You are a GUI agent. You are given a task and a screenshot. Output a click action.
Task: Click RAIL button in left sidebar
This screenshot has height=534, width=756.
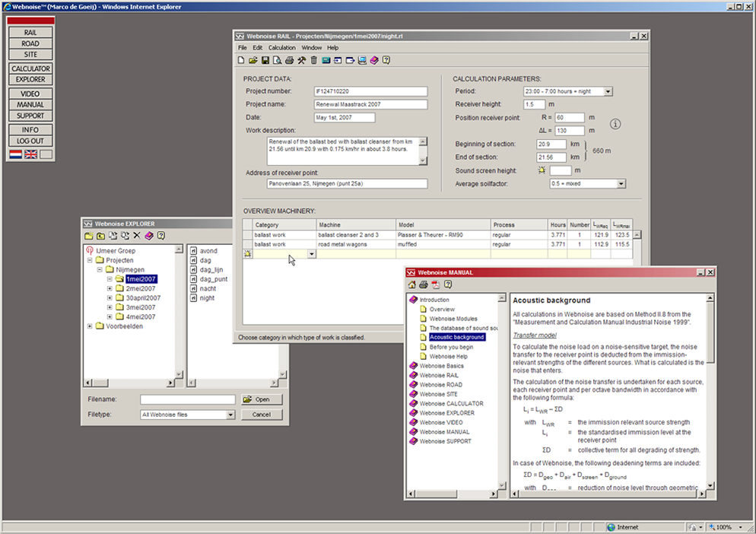(30, 33)
